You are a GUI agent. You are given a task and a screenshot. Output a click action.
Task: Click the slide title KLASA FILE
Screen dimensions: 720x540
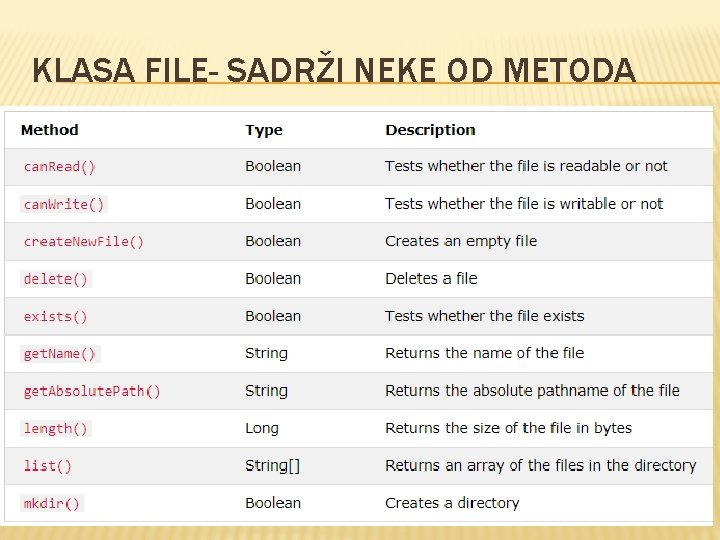coord(333,70)
